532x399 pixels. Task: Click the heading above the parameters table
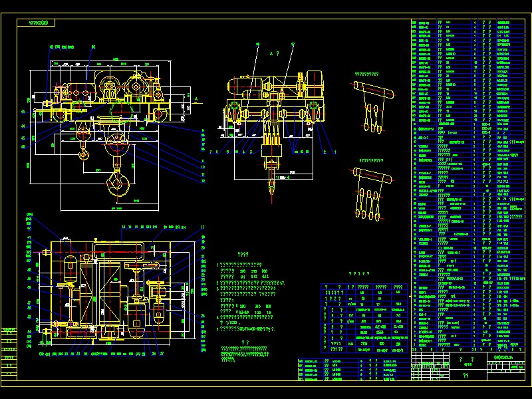359,273
